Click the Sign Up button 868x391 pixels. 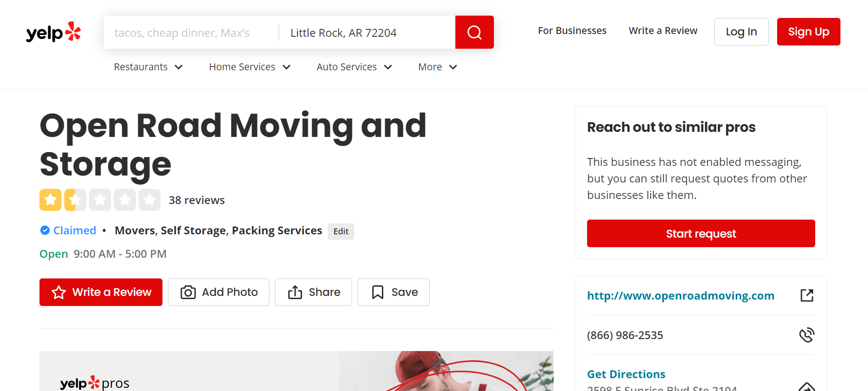point(808,32)
